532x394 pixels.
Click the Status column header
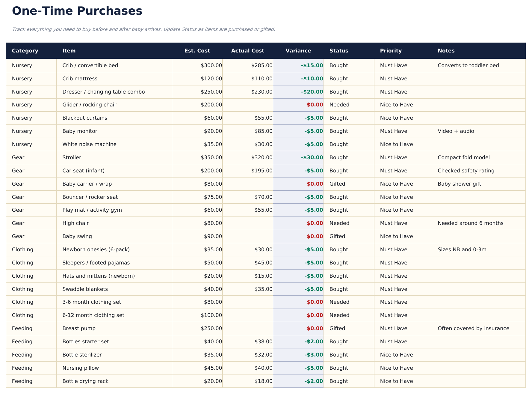[338, 51]
